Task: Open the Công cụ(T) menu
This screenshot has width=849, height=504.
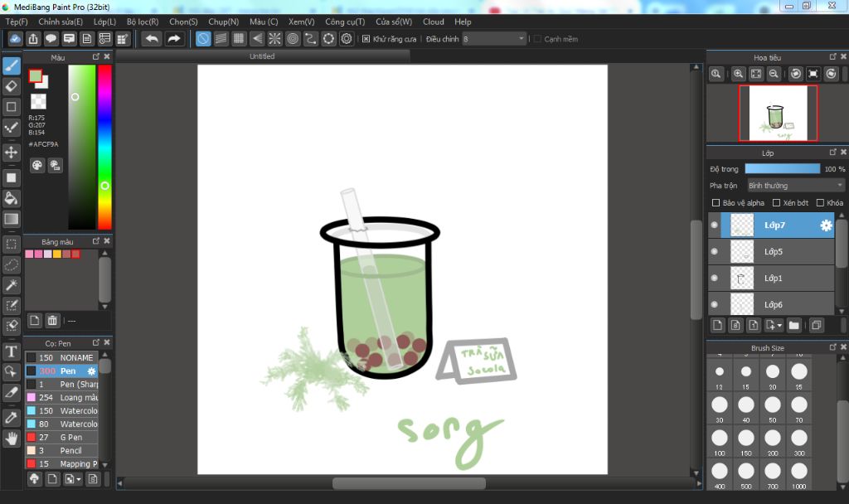Action: 345,22
